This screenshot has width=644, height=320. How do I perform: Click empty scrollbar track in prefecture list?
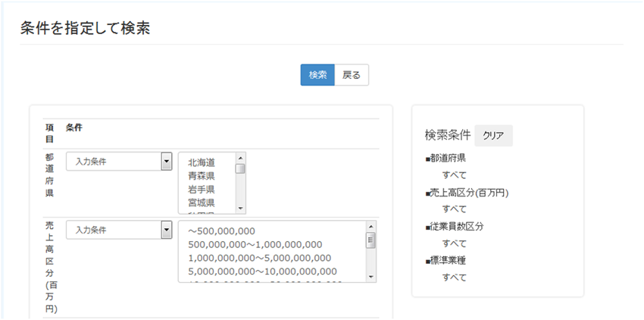click(x=240, y=190)
